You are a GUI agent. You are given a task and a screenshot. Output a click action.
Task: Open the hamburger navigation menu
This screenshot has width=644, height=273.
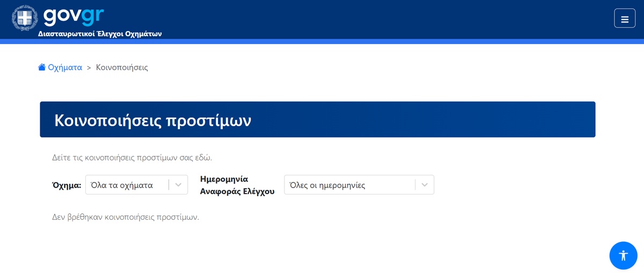pos(624,18)
